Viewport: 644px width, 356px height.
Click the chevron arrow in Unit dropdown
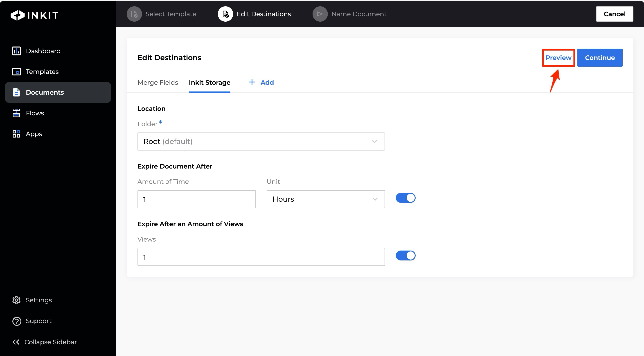375,199
